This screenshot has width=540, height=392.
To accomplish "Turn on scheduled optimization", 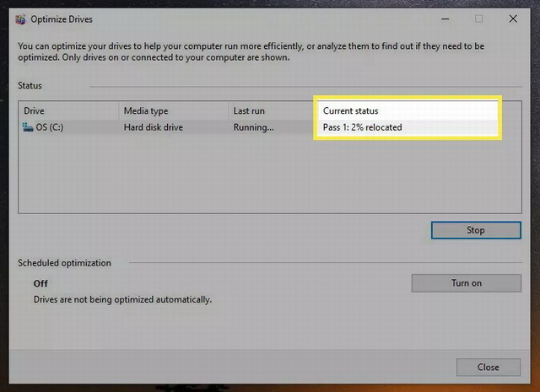I will click(x=467, y=283).
